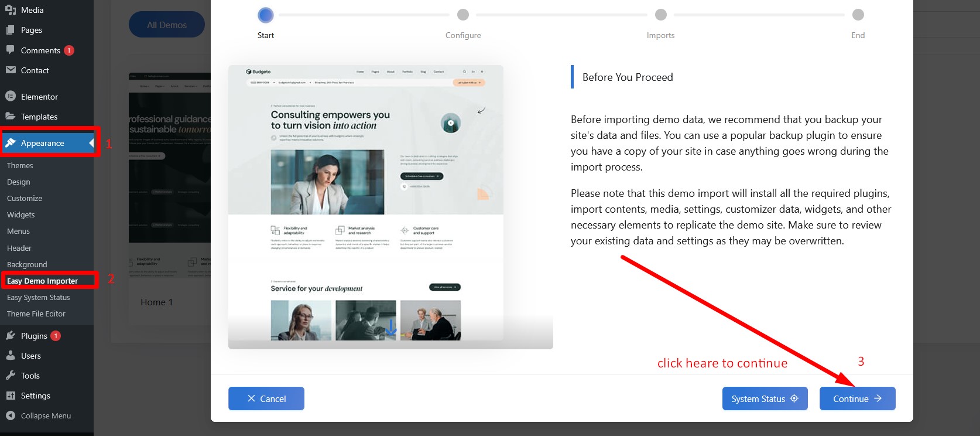Open Easy Demo Importer submenu item
The height and width of the screenshot is (436, 980).
(42, 281)
